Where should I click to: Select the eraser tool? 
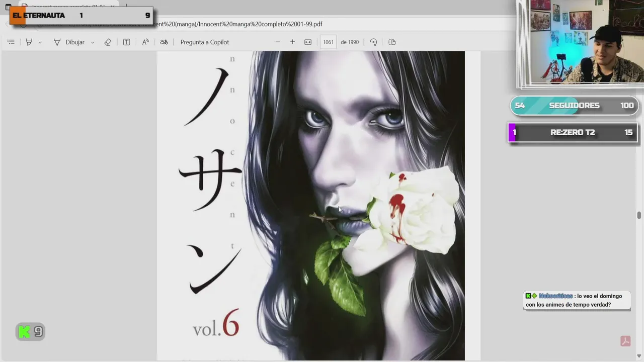coord(108,42)
